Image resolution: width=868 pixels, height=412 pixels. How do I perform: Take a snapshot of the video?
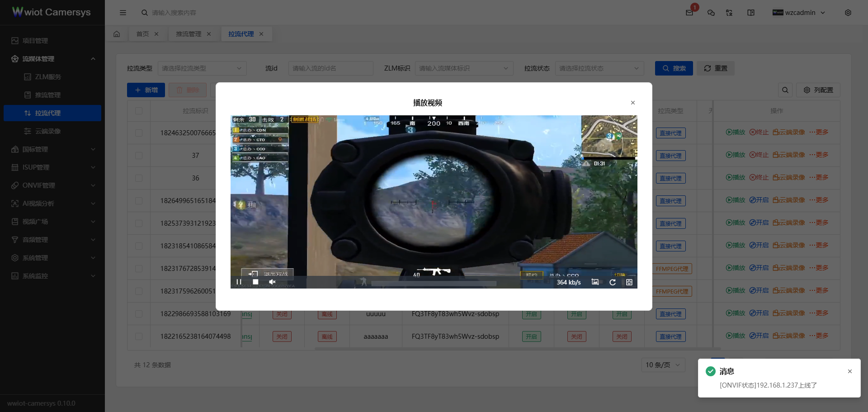pos(595,282)
